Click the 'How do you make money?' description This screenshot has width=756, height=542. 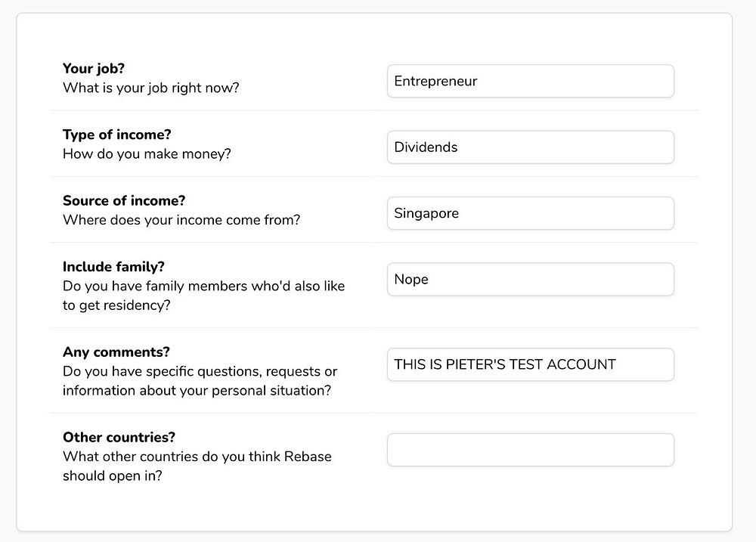[x=147, y=154]
